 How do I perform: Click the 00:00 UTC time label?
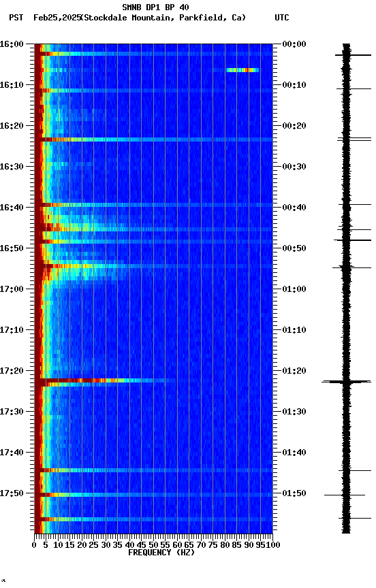(x=294, y=44)
